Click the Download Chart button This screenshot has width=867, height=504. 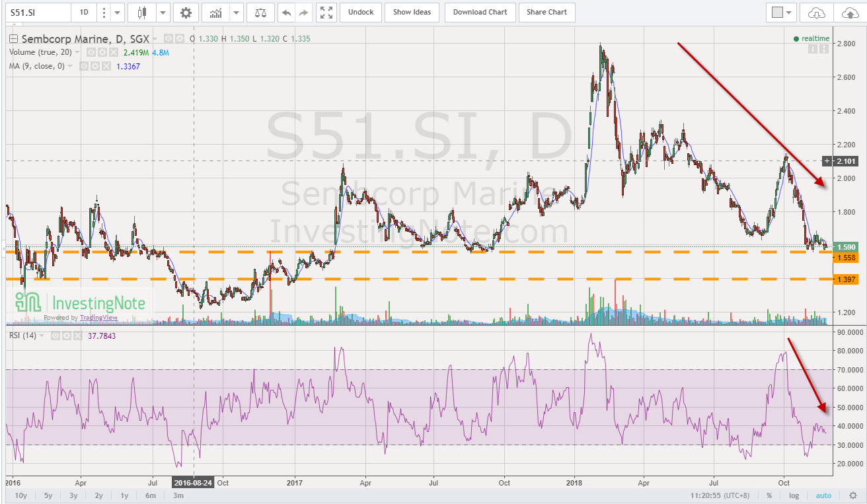[480, 12]
